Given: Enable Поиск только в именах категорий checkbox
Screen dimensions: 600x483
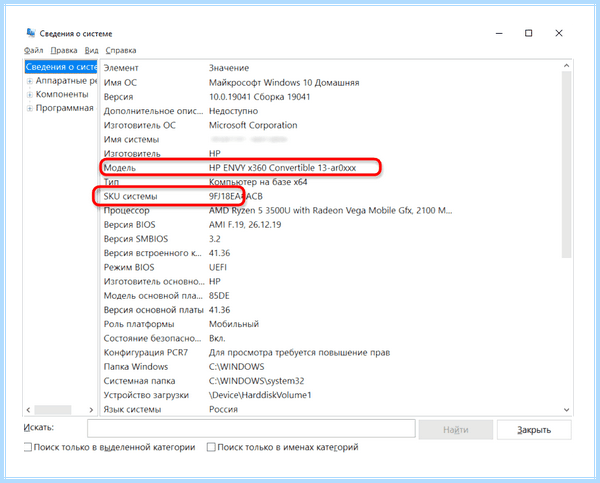Looking at the screenshot, I should 211,447.
